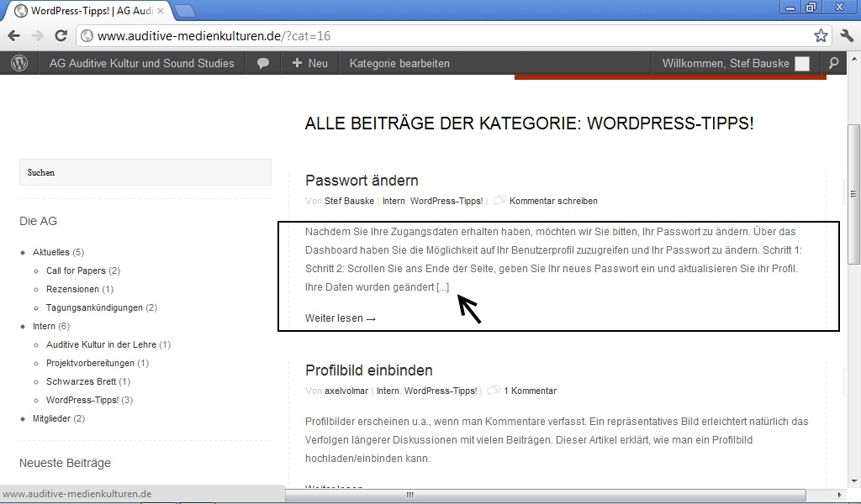Image resolution: width=861 pixels, height=504 pixels.
Task: Click the Intern tag under Passwort ändern
Action: click(x=394, y=202)
